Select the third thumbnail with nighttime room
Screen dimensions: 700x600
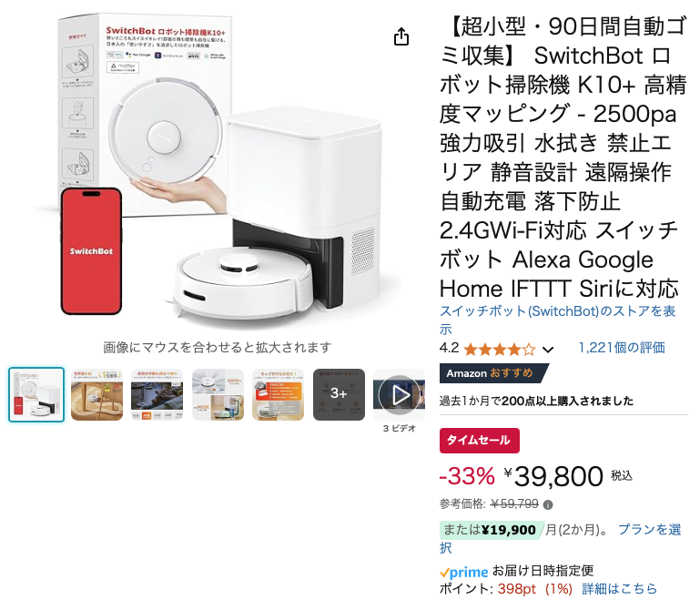click(x=157, y=394)
